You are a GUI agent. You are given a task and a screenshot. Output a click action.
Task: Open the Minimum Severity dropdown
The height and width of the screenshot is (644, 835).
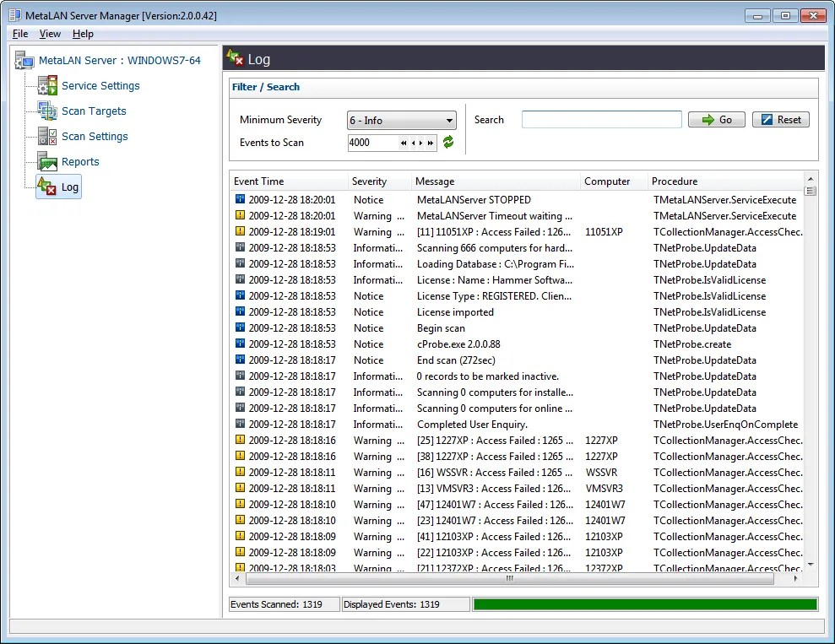(402, 121)
